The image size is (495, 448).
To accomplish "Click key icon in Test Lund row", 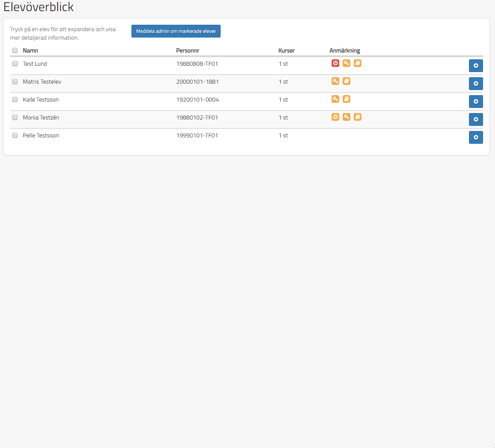I will (x=346, y=63).
